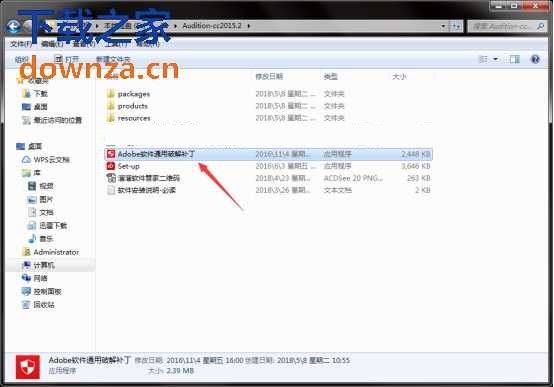Click the 新建文件夹 toolbar button
Viewport: 554px width, 387px height.
click(x=113, y=59)
